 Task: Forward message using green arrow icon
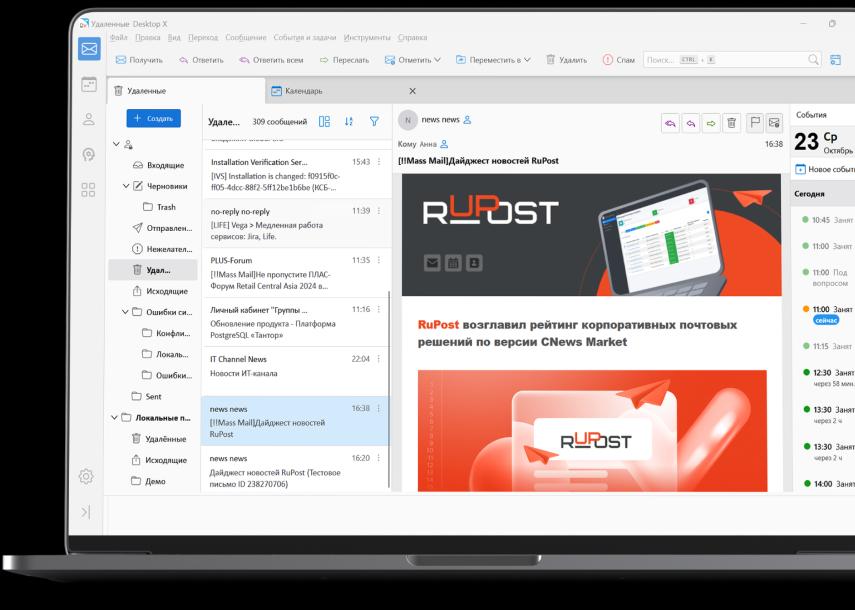click(x=711, y=123)
